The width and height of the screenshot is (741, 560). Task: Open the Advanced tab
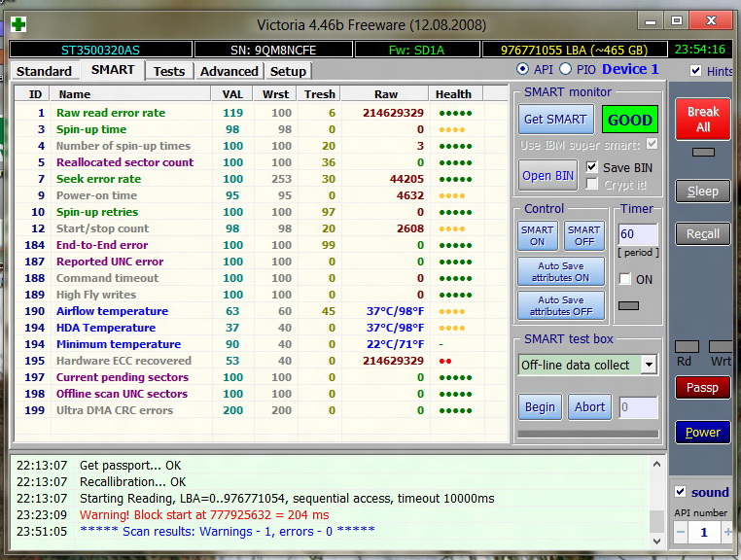(229, 71)
